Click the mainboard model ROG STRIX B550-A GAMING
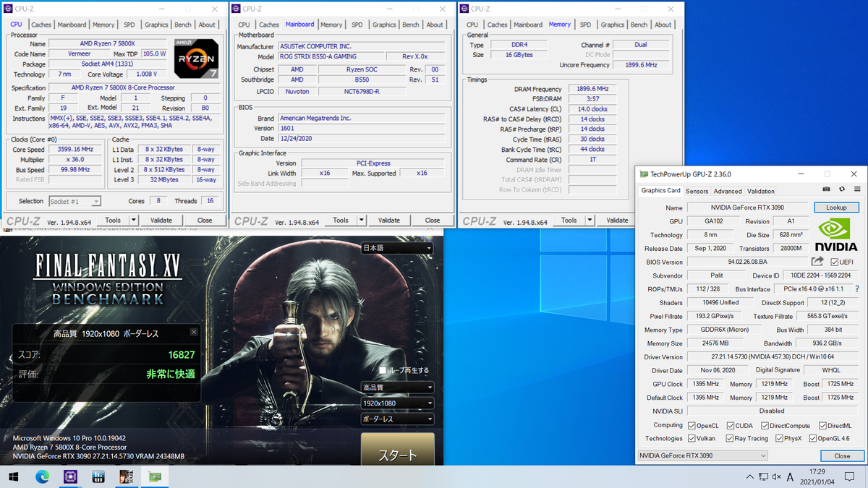The width and height of the screenshot is (868, 488). tap(330, 56)
